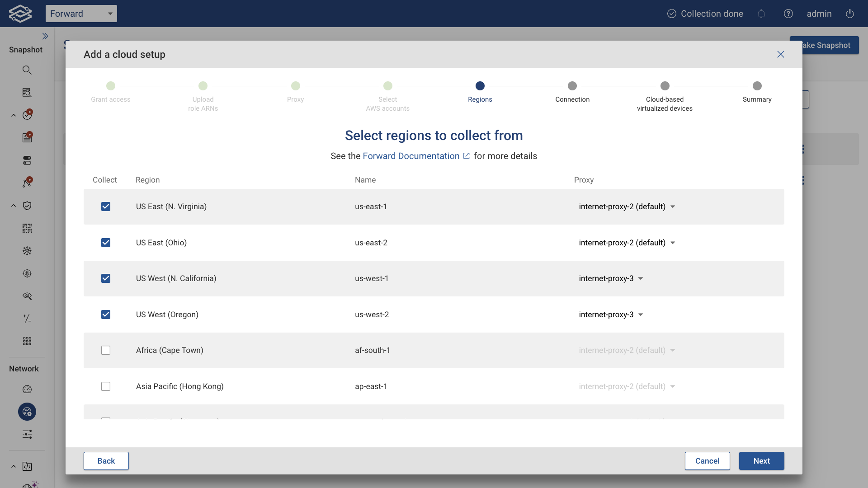The image size is (868, 488).
Task: Click the admin account label in the header
Action: [819, 14]
